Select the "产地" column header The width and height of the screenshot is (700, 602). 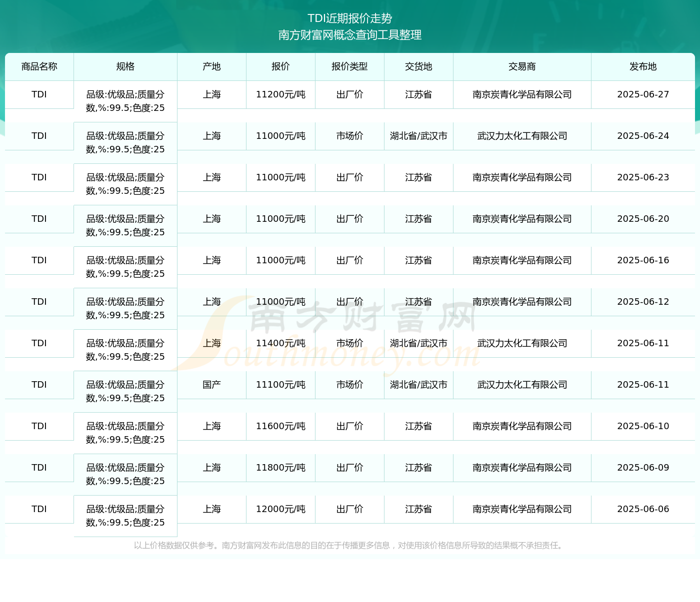click(x=212, y=66)
